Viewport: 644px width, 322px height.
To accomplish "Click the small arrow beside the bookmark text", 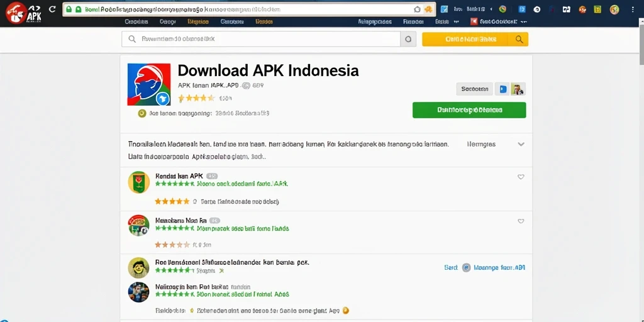I will pyautogui.click(x=492, y=9).
